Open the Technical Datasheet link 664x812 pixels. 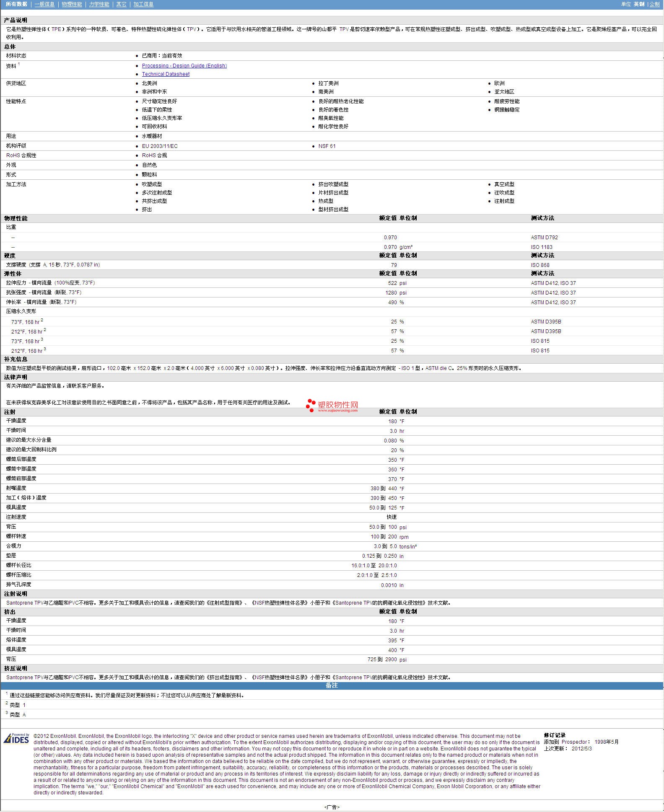click(166, 74)
